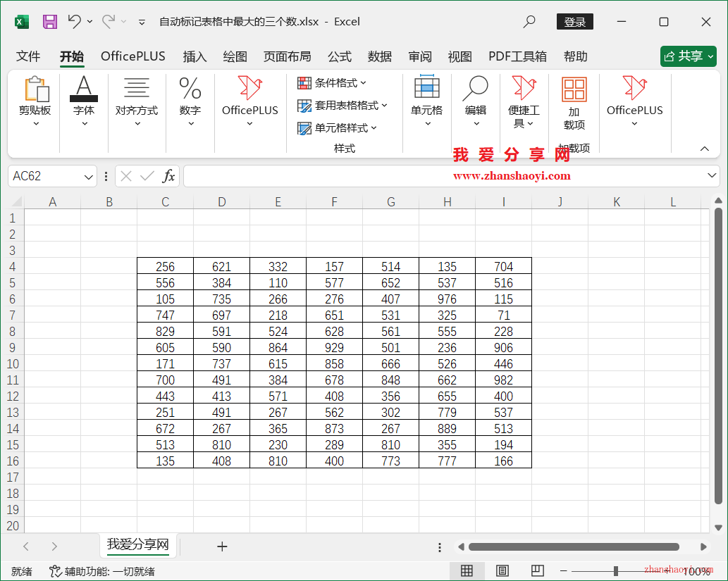Collapse the ribbon with the chevron

pyautogui.click(x=704, y=149)
